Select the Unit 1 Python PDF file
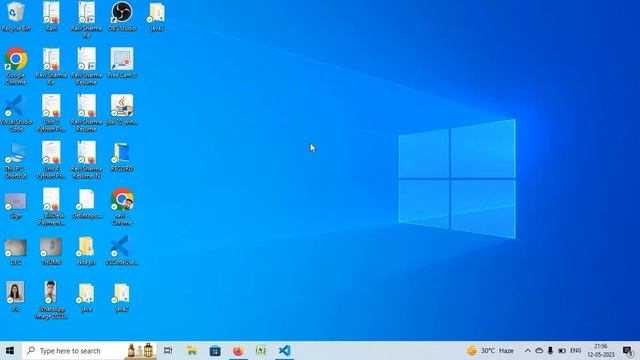The height and width of the screenshot is (360, 640). pos(51,113)
